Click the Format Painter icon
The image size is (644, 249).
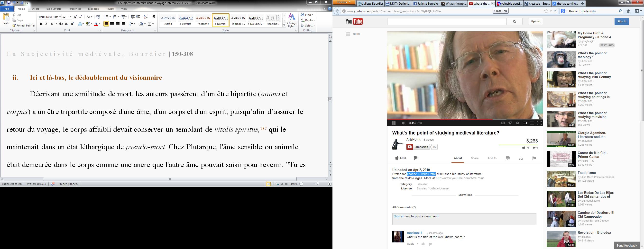click(x=14, y=26)
